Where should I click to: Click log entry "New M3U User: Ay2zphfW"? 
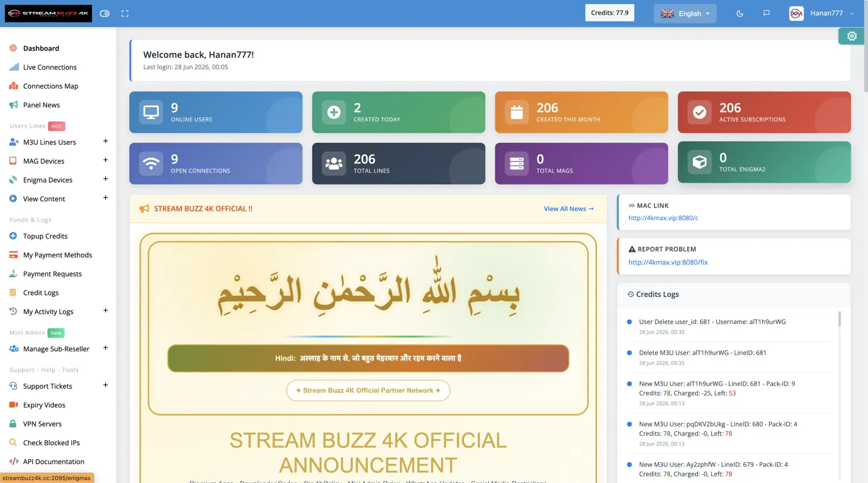point(713,465)
